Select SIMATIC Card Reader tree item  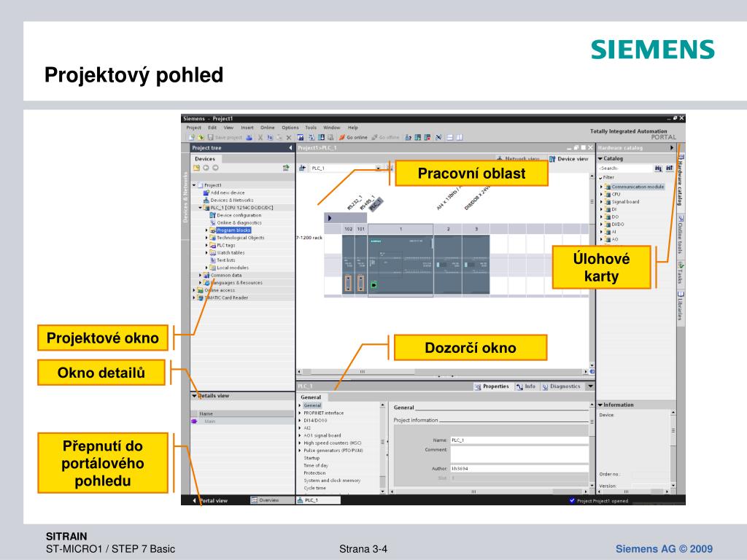(x=222, y=297)
